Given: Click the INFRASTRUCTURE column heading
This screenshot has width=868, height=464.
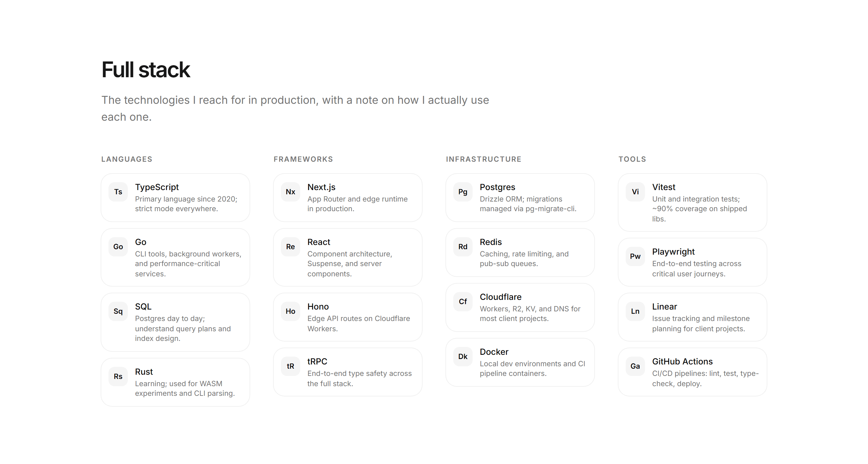Looking at the screenshot, I should coord(484,159).
